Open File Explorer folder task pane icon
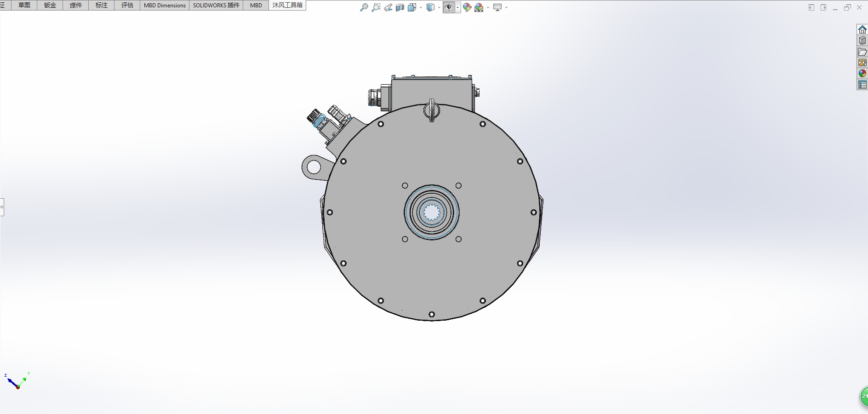868x414 pixels. point(862,52)
